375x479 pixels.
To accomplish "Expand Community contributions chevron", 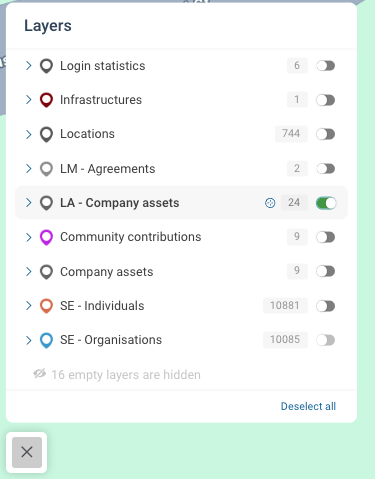I will click(x=29, y=237).
